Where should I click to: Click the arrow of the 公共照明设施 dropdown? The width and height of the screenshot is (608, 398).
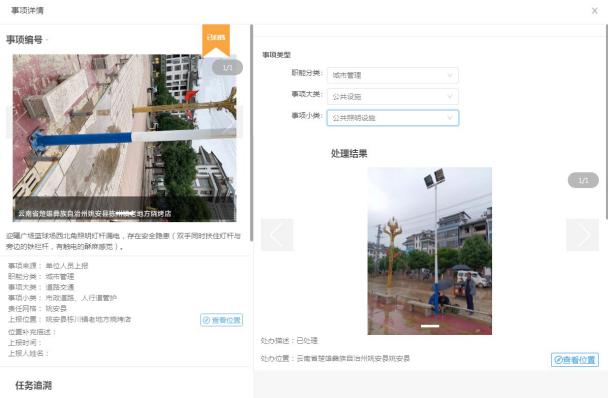click(x=450, y=118)
